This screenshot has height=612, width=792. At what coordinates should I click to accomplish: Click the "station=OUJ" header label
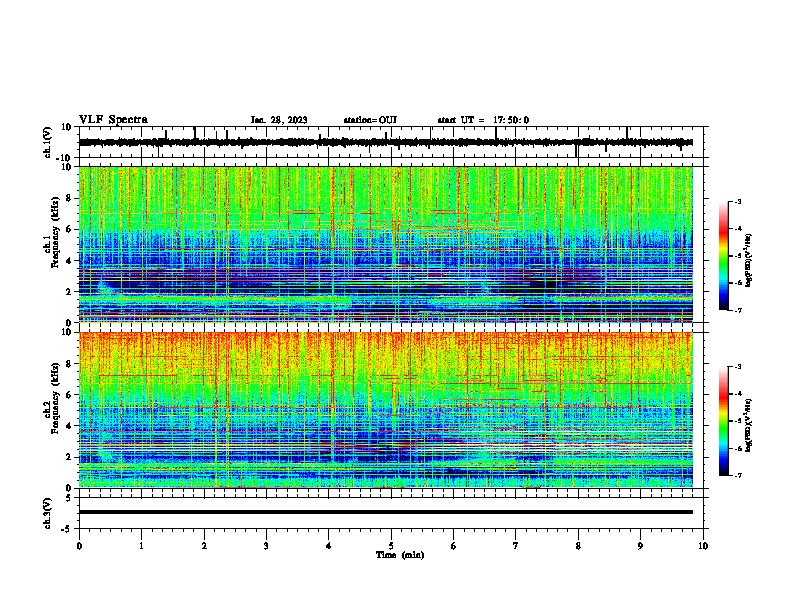[370, 120]
